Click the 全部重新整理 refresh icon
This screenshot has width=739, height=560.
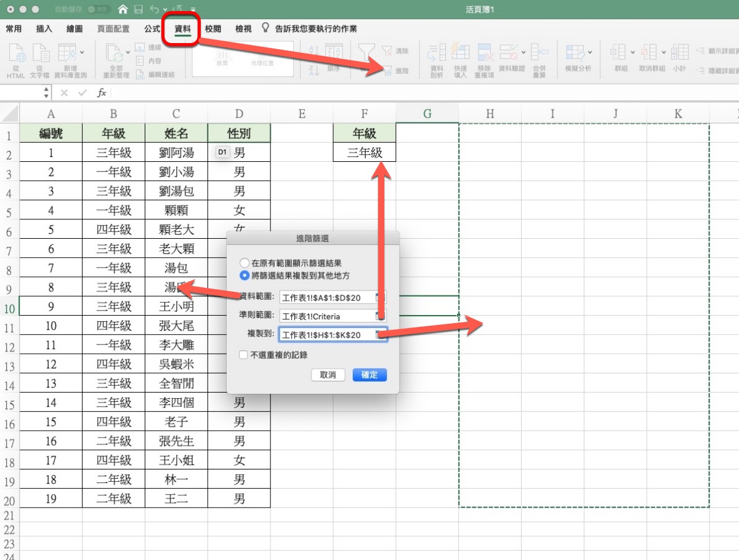coord(115,54)
